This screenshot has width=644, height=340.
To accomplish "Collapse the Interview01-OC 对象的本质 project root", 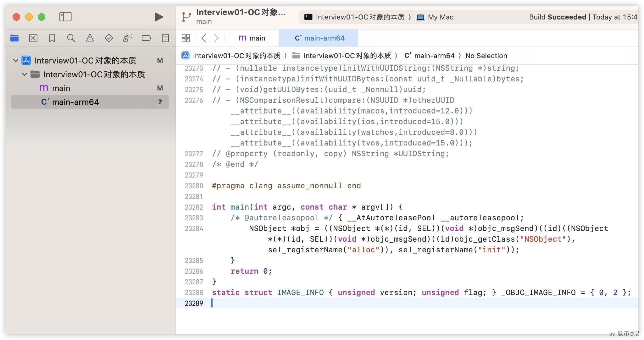I will point(15,60).
